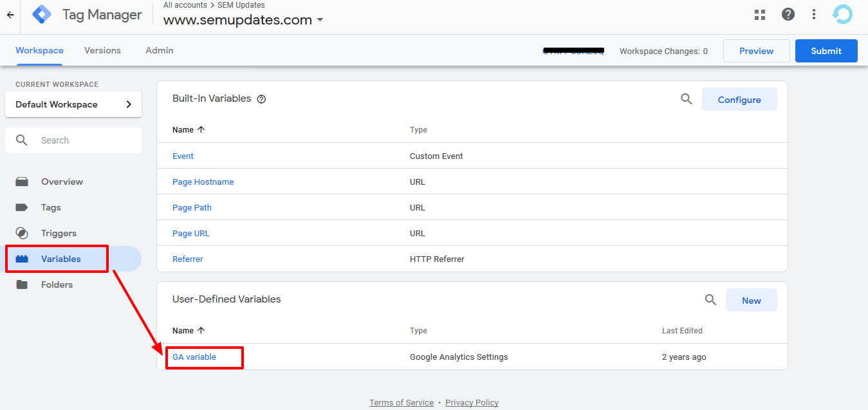Select the Tags sidebar icon
The width and height of the screenshot is (868, 410).
pos(23,207)
